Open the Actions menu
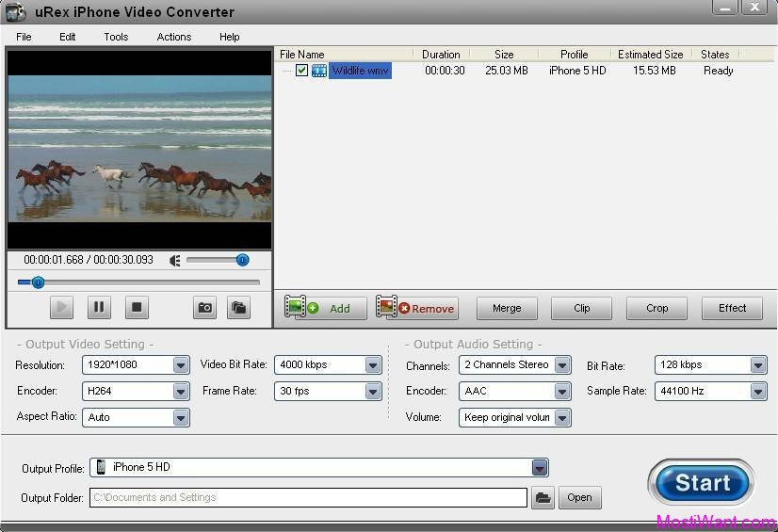 [x=174, y=37]
